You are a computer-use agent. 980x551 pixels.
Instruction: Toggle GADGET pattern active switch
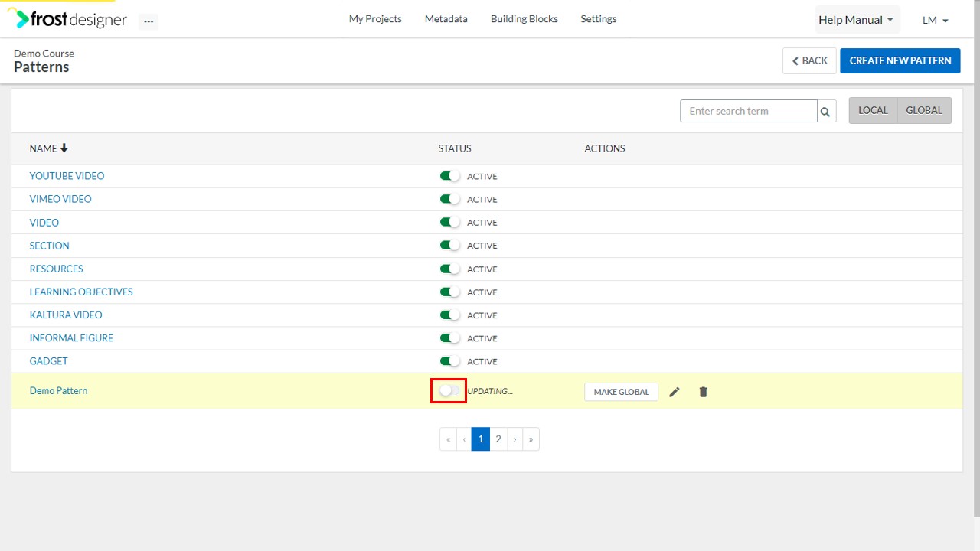(449, 360)
